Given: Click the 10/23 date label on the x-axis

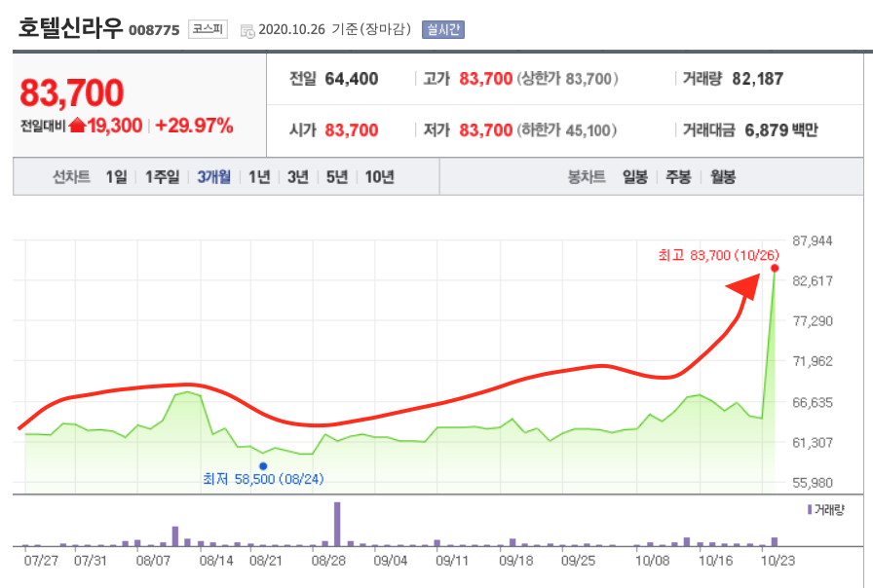Looking at the screenshot, I should coord(778,560).
